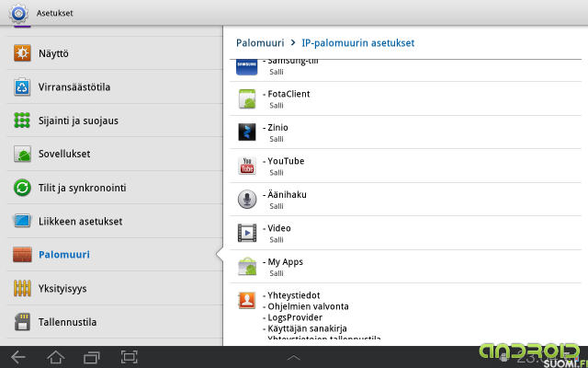Take a screenshot with capture icon
The image size is (588, 368).
129,357
